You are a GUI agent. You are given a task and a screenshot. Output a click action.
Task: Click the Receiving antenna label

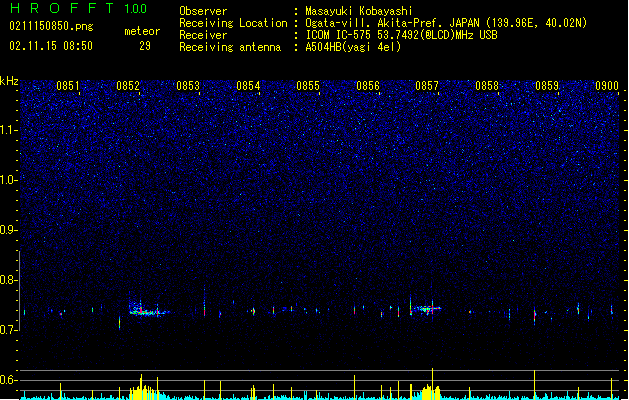pyautogui.click(x=230, y=47)
